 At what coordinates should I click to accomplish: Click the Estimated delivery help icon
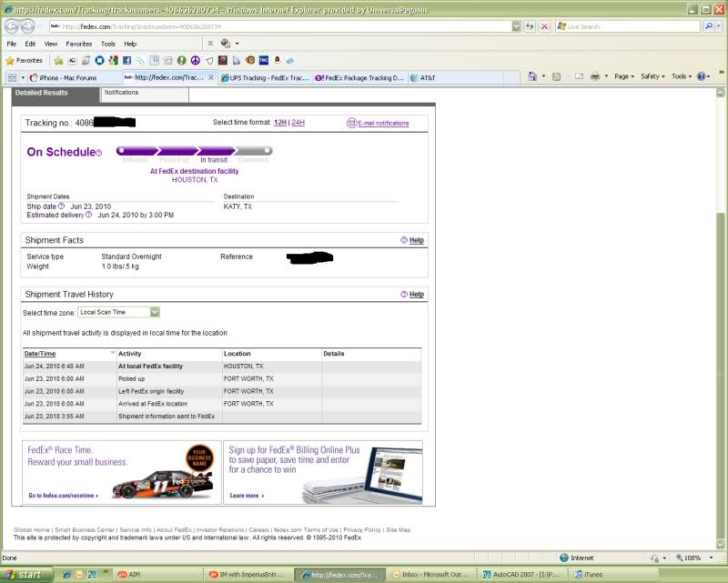(x=88, y=215)
